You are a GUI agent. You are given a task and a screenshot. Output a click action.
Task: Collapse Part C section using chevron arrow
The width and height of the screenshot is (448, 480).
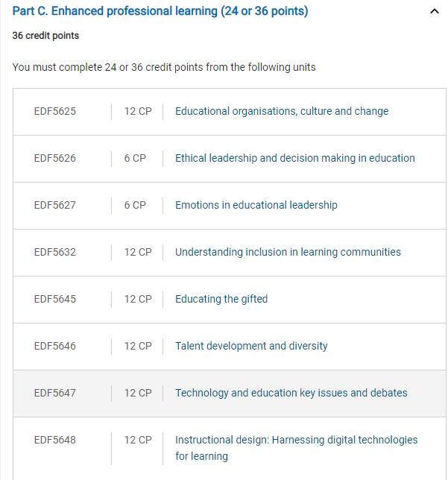click(435, 12)
